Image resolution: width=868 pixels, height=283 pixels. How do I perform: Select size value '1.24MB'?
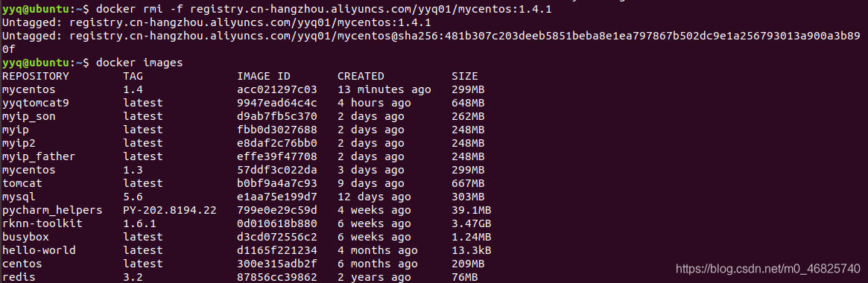click(x=471, y=236)
